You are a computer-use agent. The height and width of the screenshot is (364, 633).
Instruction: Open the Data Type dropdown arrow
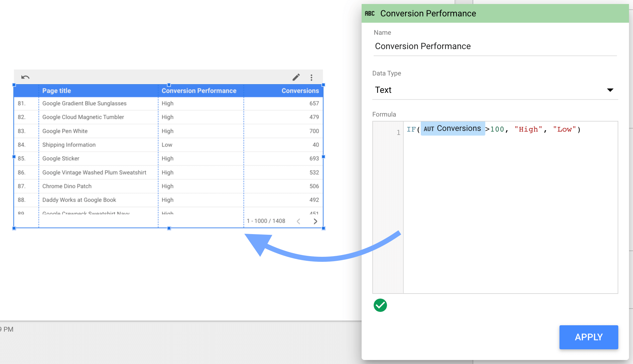pyautogui.click(x=610, y=90)
